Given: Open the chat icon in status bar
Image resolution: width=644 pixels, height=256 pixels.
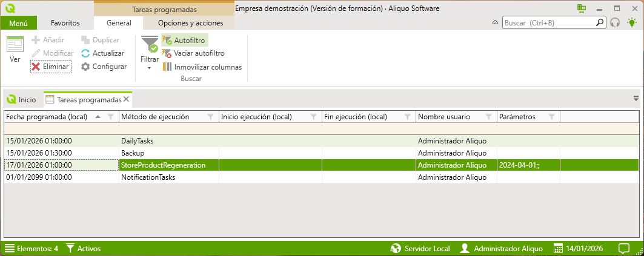Looking at the screenshot, I should pos(623,248).
